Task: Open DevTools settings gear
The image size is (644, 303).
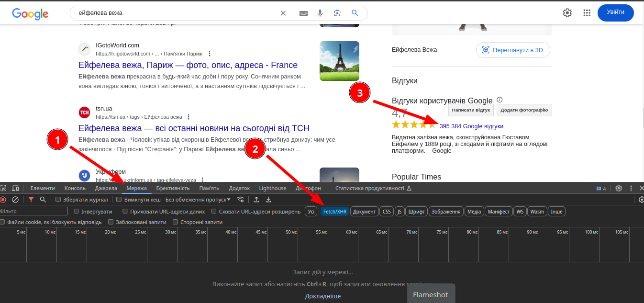Action: tap(619, 188)
